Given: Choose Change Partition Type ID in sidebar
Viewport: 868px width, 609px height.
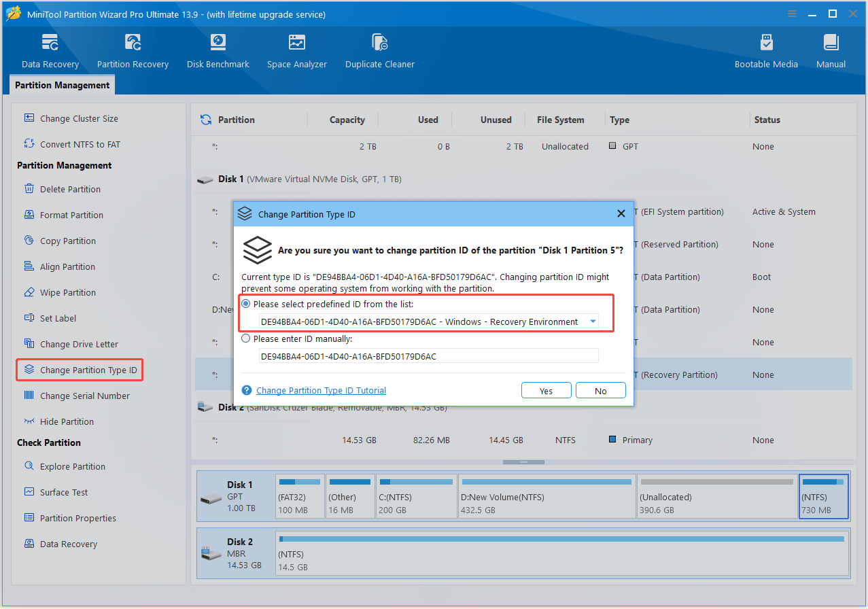Looking at the screenshot, I should [x=80, y=370].
